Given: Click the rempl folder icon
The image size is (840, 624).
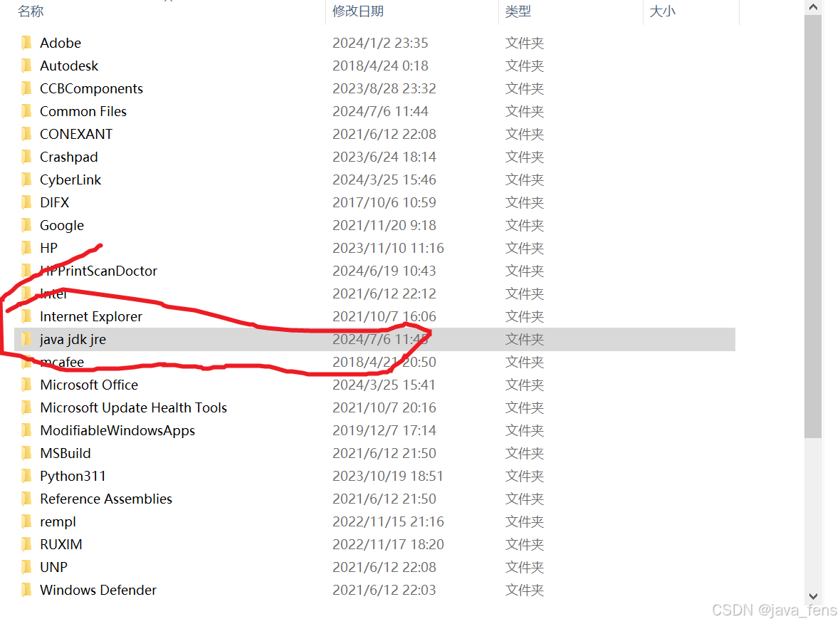Looking at the screenshot, I should point(26,521).
